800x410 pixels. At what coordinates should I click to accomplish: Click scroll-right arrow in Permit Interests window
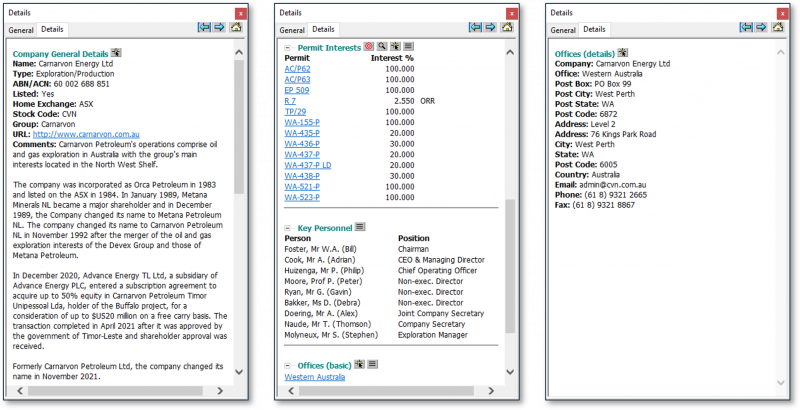(491, 391)
